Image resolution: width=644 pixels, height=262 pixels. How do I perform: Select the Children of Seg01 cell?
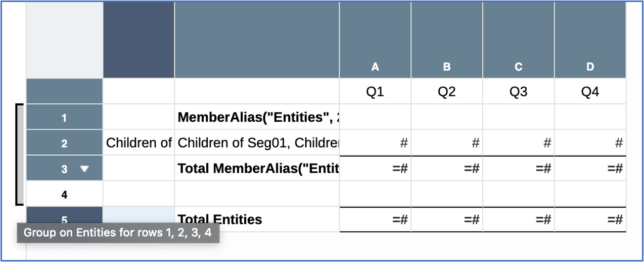(x=257, y=144)
